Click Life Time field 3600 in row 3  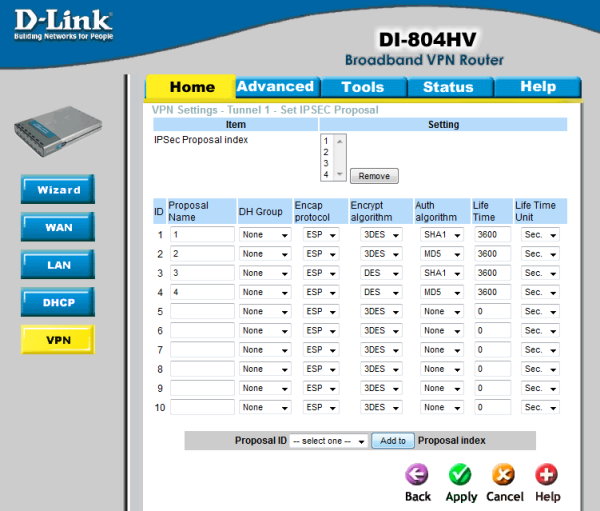(492, 273)
